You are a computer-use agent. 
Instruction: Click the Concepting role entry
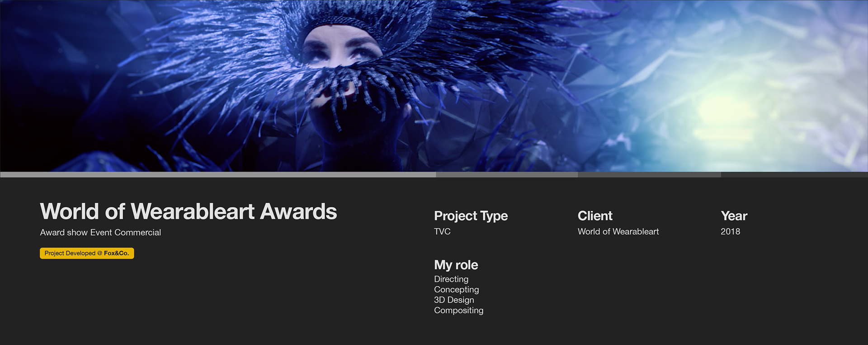tap(456, 289)
